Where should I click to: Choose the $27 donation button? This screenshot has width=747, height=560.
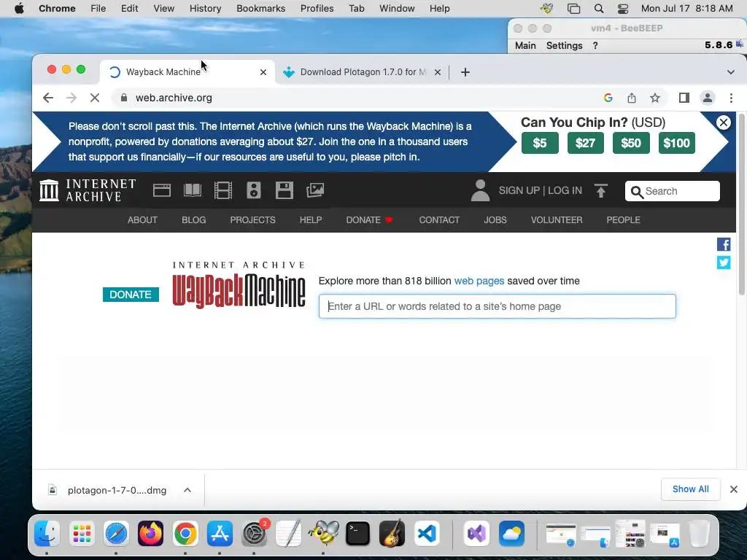tap(586, 143)
